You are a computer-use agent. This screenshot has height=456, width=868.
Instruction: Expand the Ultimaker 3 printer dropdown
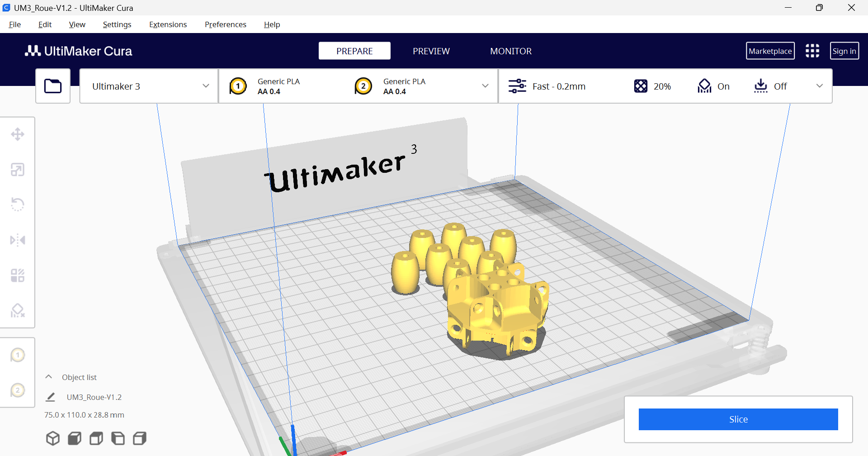click(149, 86)
